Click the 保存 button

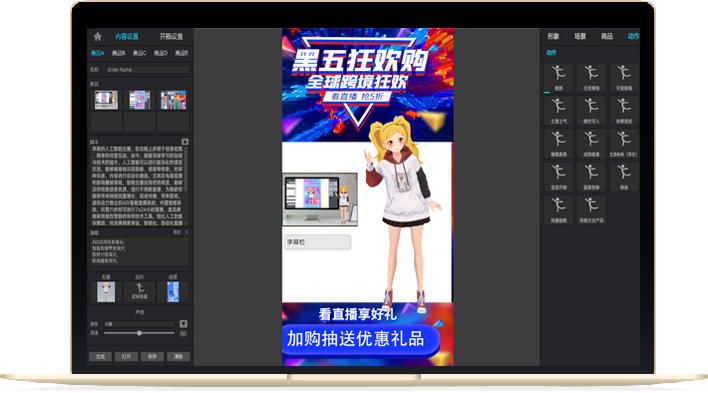point(152,356)
